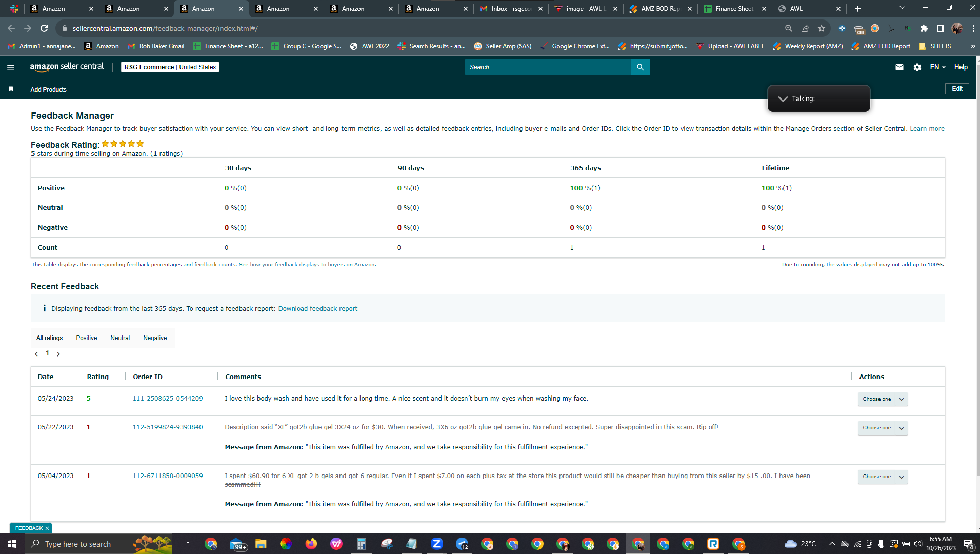Show hidden system tray icons
Image resolution: width=980 pixels, height=554 pixels.
[x=832, y=544]
